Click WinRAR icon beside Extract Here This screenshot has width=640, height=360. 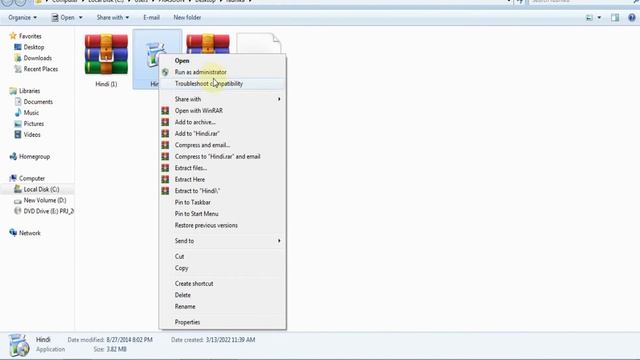tap(165, 179)
